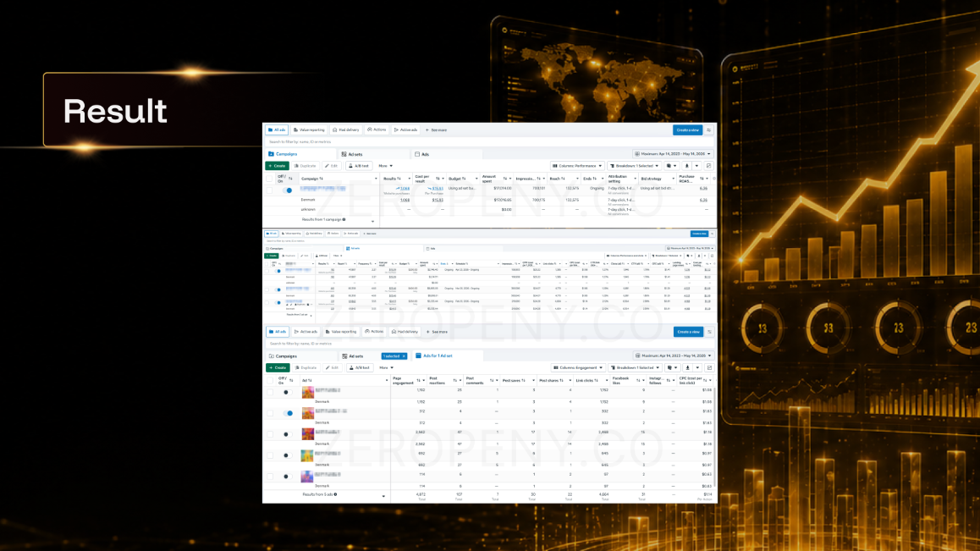The height and width of the screenshot is (551, 980).
Task: Toggle the campaign on/off switch in top panel
Action: point(288,190)
